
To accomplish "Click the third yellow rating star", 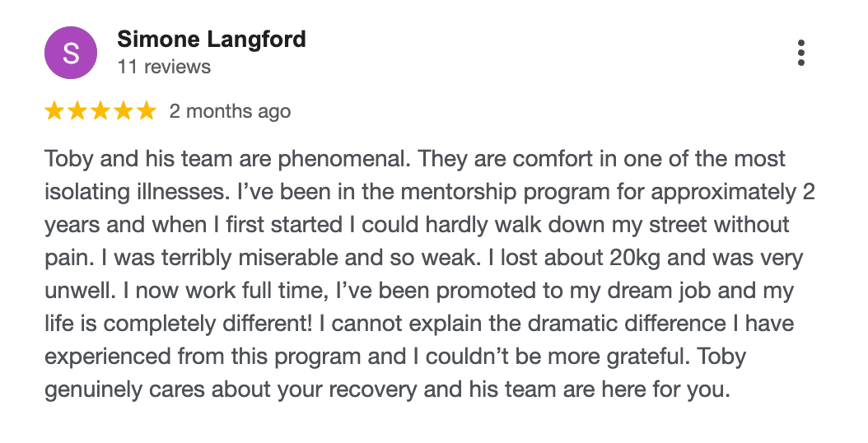I will click(100, 111).
